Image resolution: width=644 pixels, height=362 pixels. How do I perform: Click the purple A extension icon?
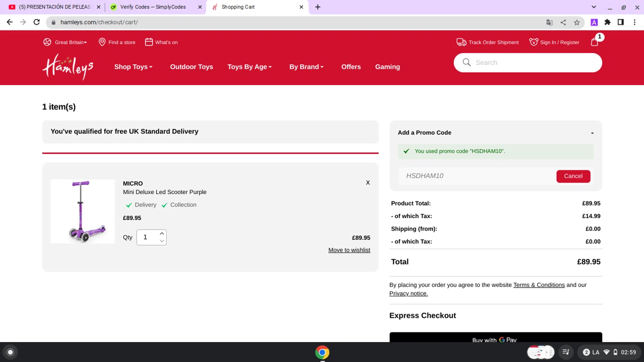click(594, 22)
